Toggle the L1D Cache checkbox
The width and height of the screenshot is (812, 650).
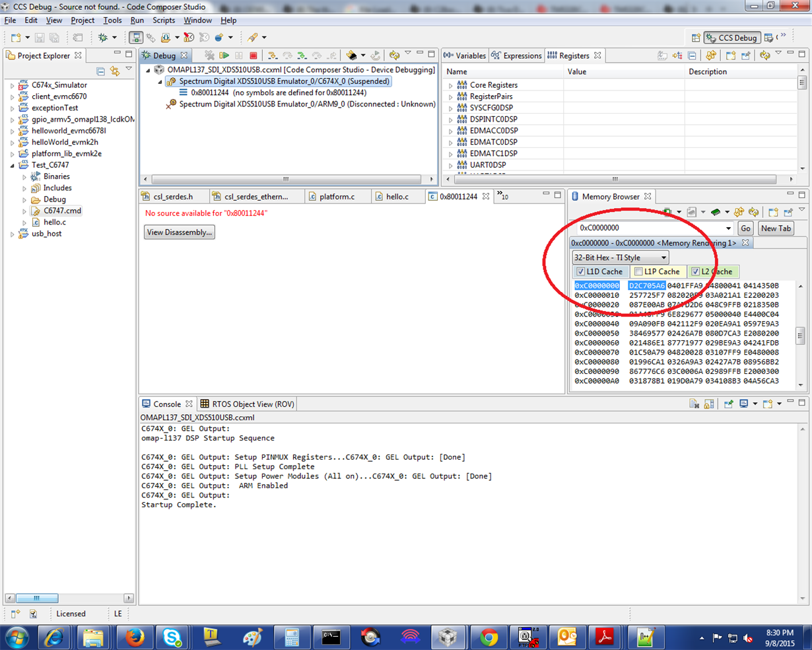pyautogui.click(x=581, y=271)
